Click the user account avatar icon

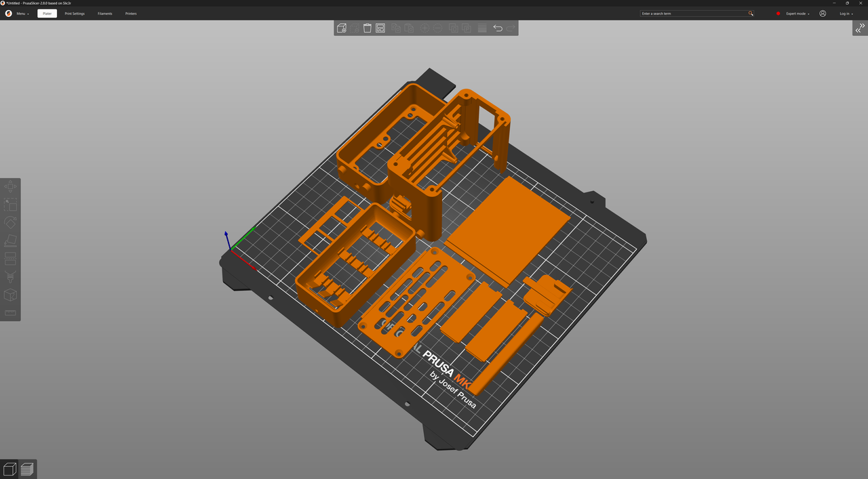tap(823, 14)
